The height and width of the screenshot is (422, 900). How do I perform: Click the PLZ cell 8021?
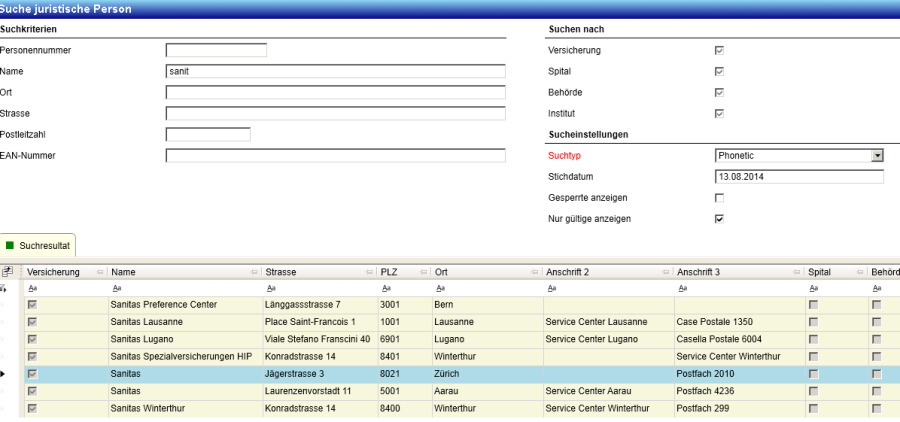click(x=404, y=374)
